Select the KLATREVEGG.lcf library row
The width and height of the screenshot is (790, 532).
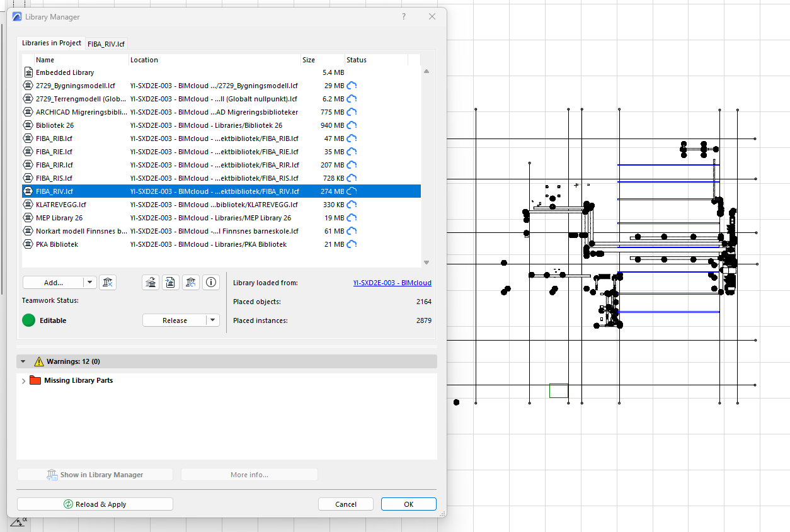tap(61, 205)
